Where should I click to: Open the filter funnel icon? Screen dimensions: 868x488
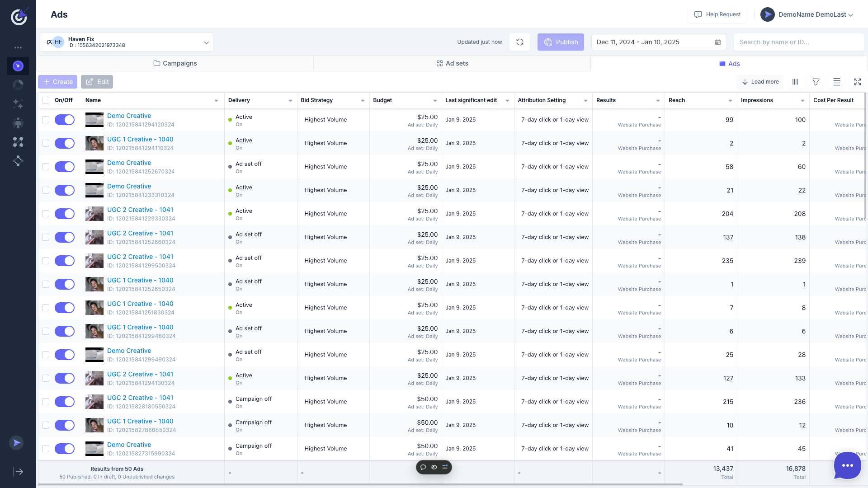816,82
